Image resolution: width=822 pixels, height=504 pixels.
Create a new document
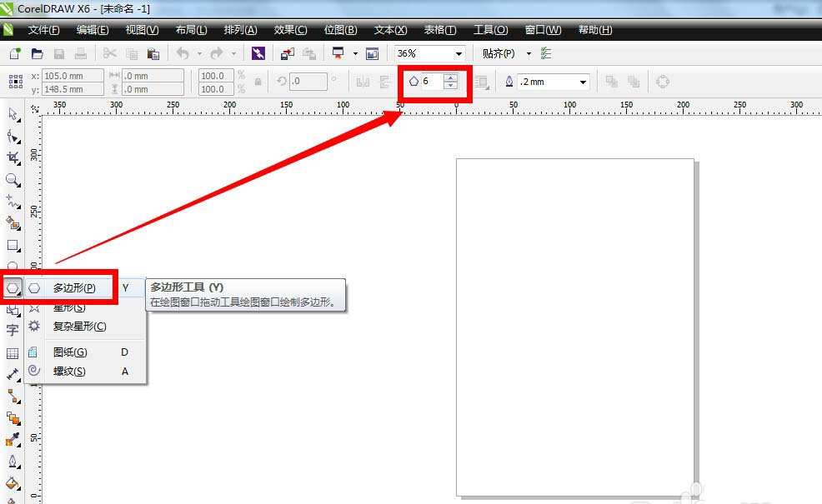pos(15,53)
